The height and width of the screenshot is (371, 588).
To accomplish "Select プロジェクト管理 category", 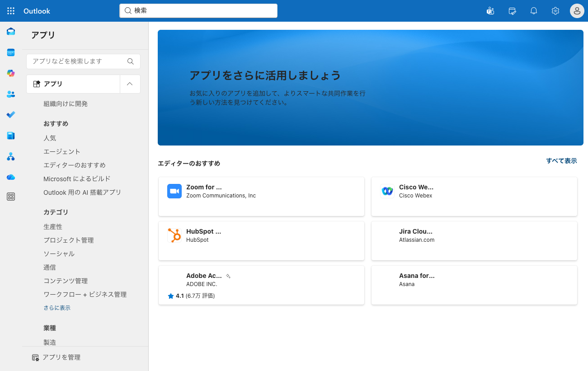I will 69,240.
